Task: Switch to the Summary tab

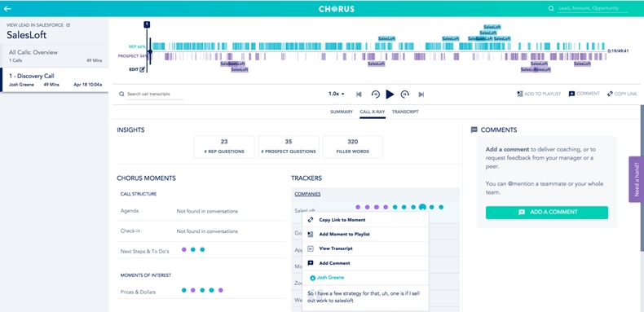Action: point(342,112)
